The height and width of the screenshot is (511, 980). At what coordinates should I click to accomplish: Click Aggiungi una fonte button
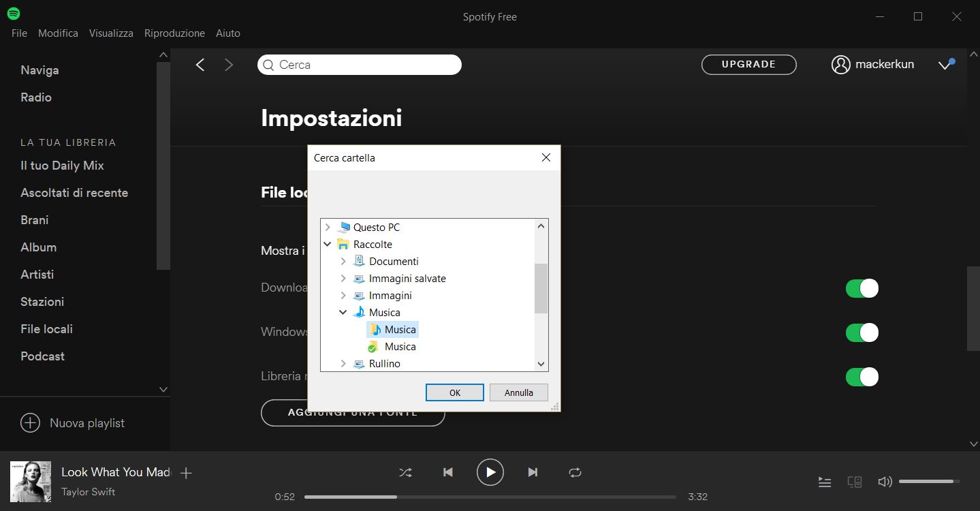tap(353, 413)
